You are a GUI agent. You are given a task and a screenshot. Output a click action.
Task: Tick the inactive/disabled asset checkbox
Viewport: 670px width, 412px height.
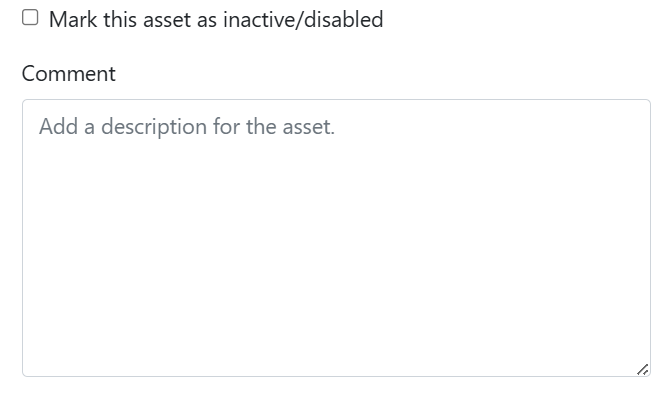point(30,18)
